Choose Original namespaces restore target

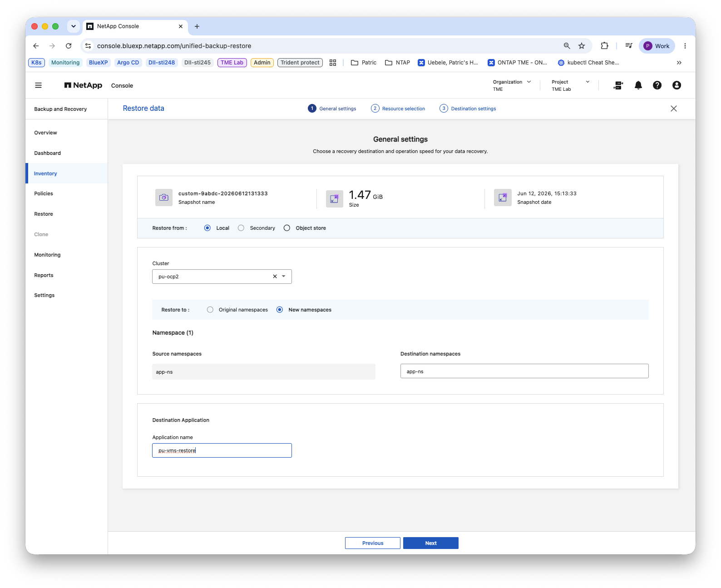coord(210,310)
